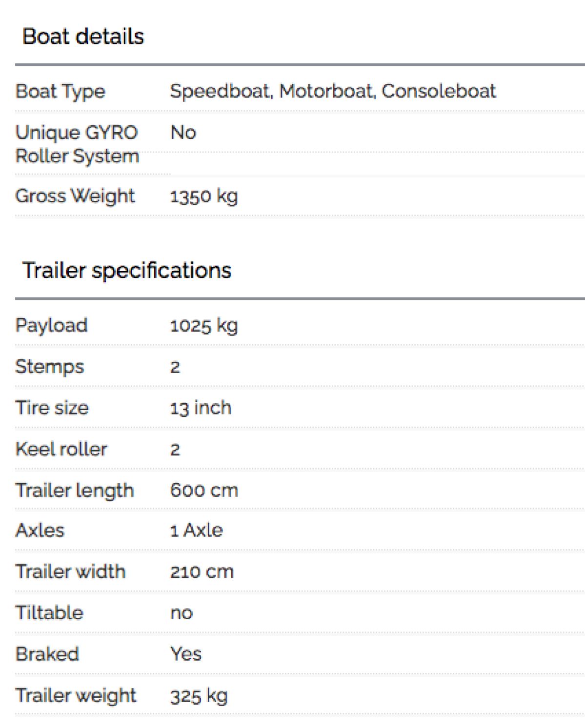The height and width of the screenshot is (728, 585).
Task: Select the Gross Weight 1350 kg value
Action: [x=204, y=197]
